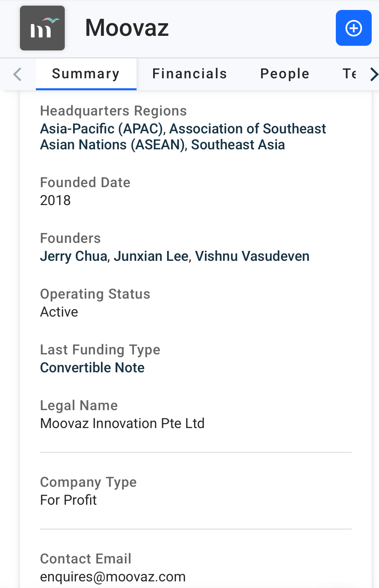Click the left arrow tab scroller
This screenshot has width=379, height=588.
click(x=17, y=74)
